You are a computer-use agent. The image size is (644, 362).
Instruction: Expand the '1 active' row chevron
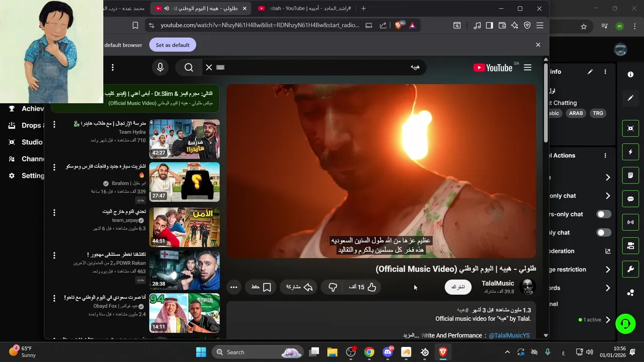(608, 320)
